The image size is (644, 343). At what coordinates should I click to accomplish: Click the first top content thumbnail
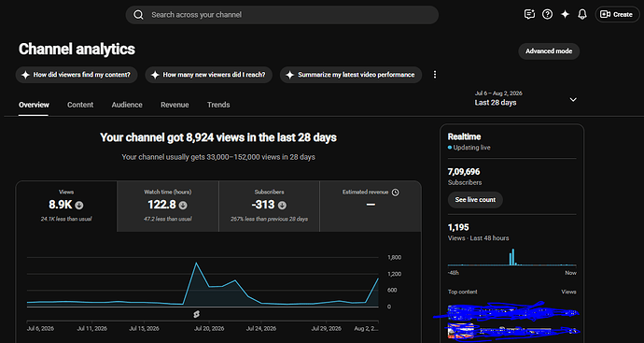(460, 312)
